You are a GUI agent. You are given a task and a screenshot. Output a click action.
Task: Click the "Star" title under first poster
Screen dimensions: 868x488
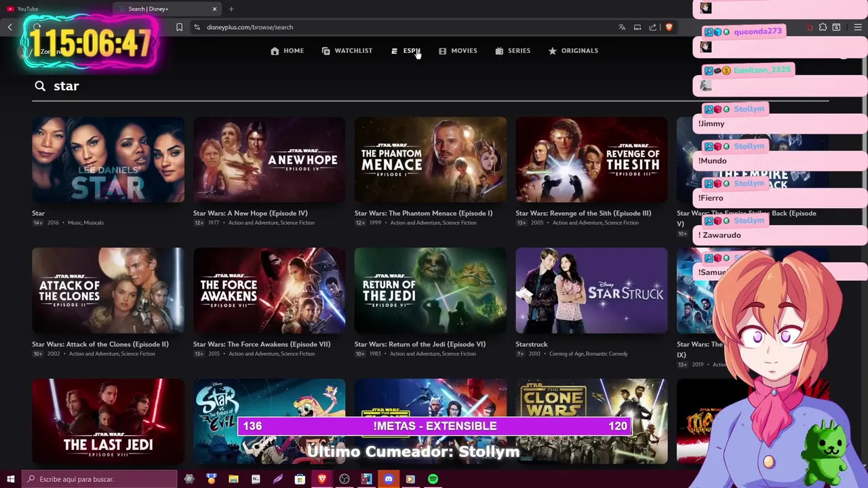point(38,213)
